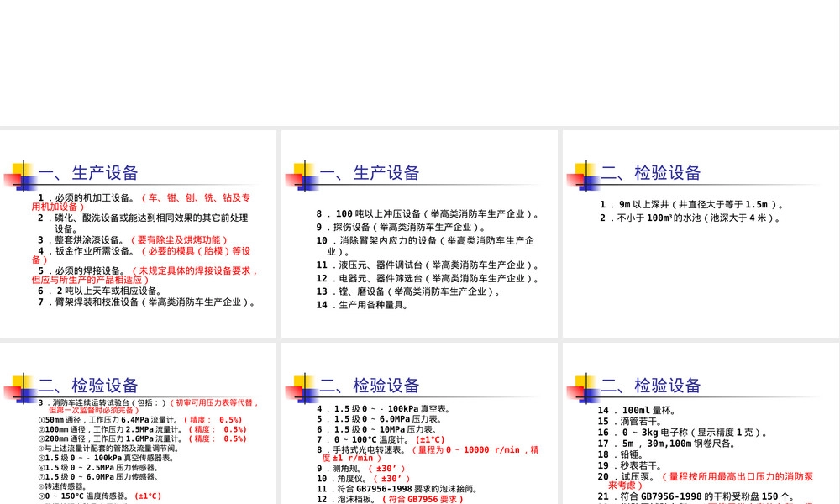This screenshot has height=504, width=840.
Task: Select title 二、检验设备 above 9m以上深井
Action: click(x=651, y=172)
